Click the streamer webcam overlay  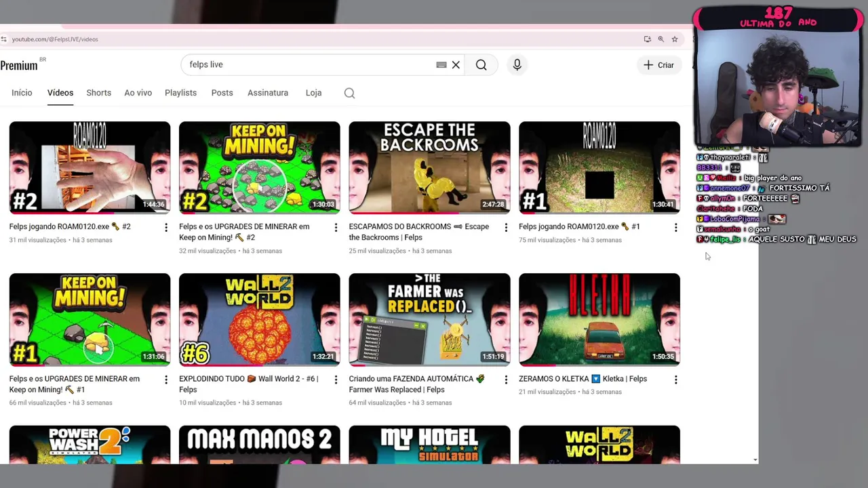(778, 87)
